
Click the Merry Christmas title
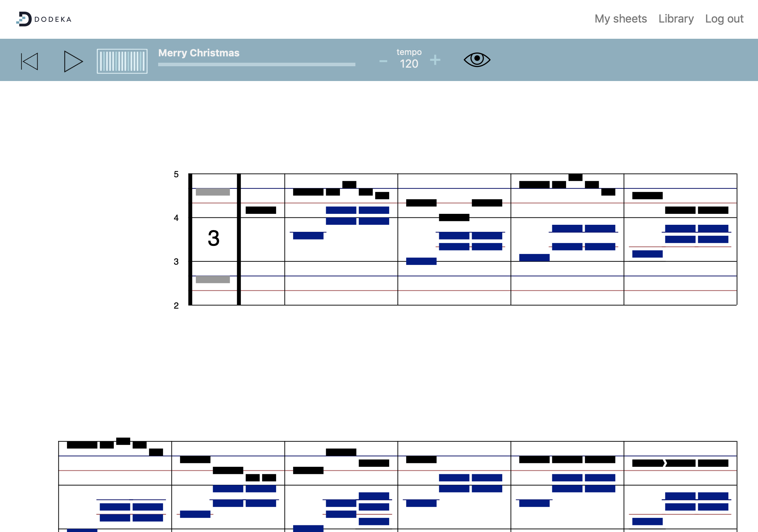click(x=199, y=53)
